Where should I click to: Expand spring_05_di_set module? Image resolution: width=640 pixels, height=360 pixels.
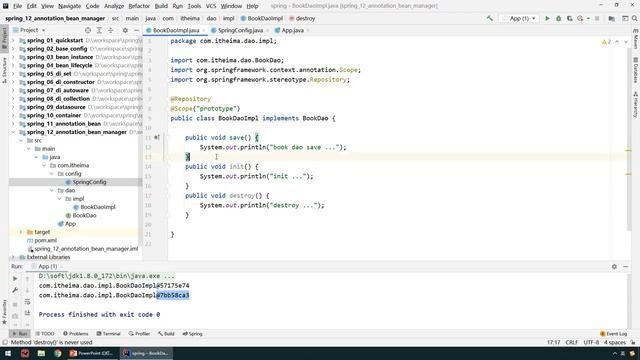click(x=13, y=74)
